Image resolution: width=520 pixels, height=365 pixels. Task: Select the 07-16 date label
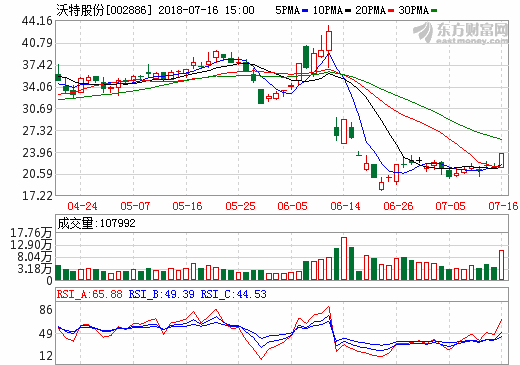coord(503,206)
